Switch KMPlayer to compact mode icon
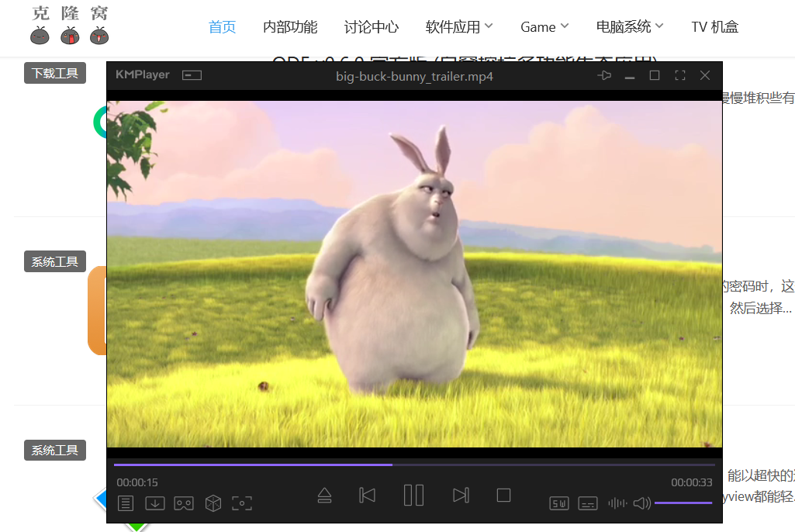Viewport: 795px width, 532px height. point(192,75)
